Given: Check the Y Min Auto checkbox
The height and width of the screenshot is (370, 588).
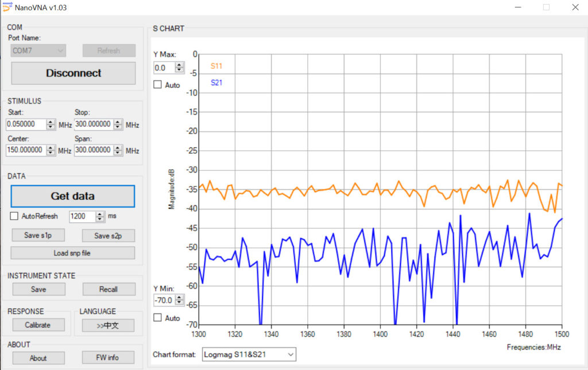Looking at the screenshot, I should [x=157, y=318].
